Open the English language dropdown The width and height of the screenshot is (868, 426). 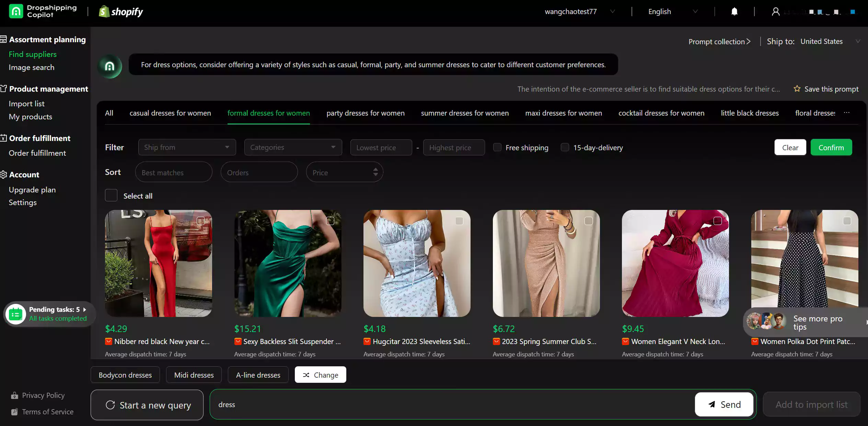click(673, 12)
